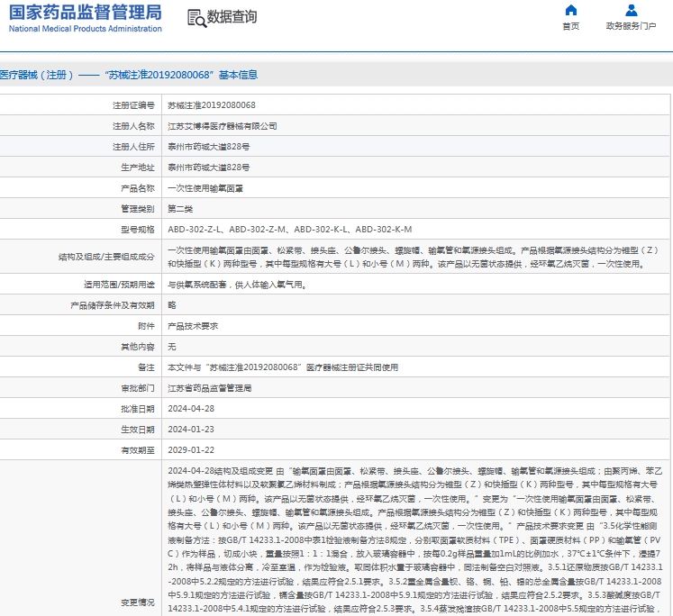The width and height of the screenshot is (673, 616).
Task: Click expiry date 2029-01-22
Action: pyautogui.click(x=191, y=450)
